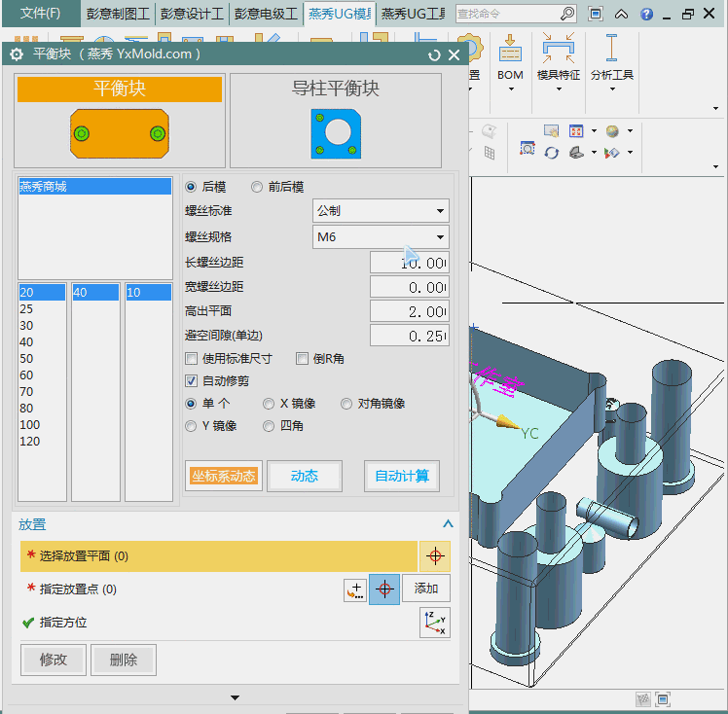Screen dimensions: 728x714
Task: Open the 文件(F) menu
Action: [40, 14]
